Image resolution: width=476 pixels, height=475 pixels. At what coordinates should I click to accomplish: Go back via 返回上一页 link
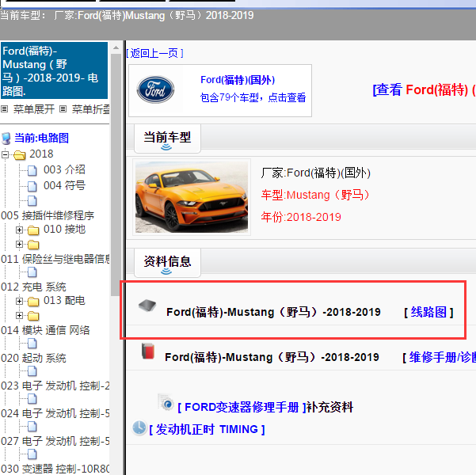pos(154,53)
